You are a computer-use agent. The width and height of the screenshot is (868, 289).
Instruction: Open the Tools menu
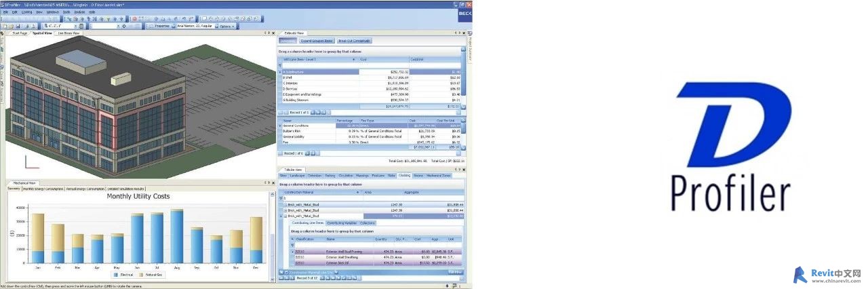coord(66,12)
